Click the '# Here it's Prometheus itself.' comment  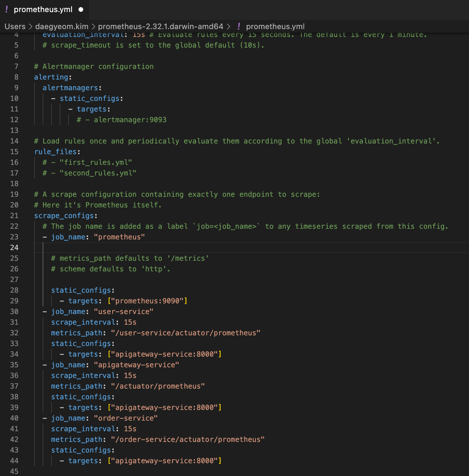click(98, 205)
